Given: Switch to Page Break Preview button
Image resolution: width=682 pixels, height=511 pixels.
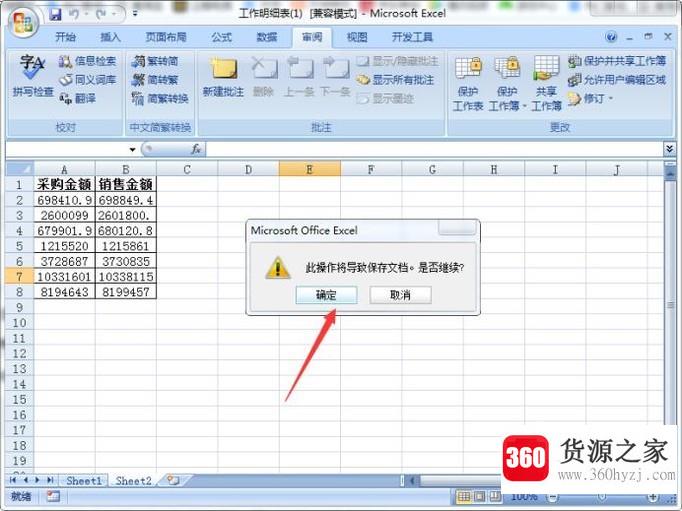Looking at the screenshot, I should click(x=495, y=496).
